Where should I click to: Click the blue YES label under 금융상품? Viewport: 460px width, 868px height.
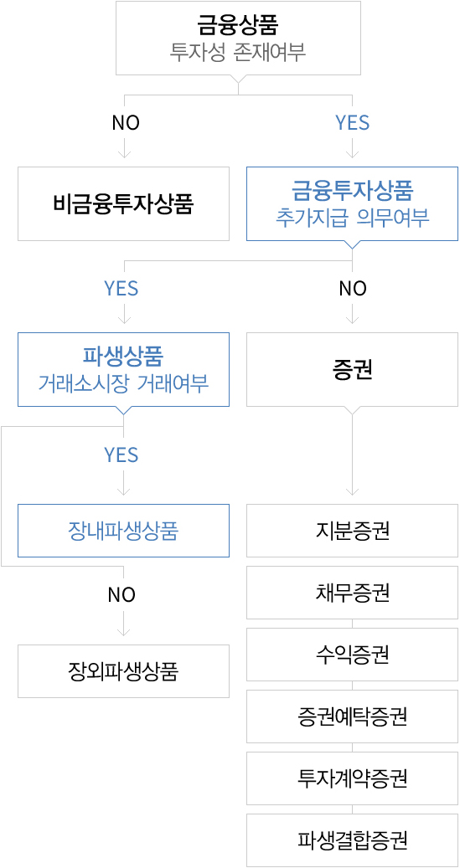pyautogui.click(x=353, y=122)
